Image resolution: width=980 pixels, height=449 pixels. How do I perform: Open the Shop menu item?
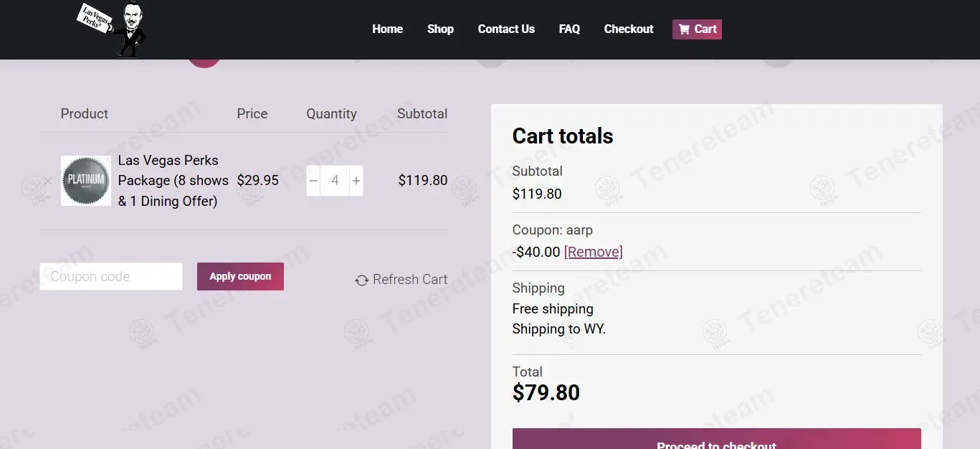[440, 29]
